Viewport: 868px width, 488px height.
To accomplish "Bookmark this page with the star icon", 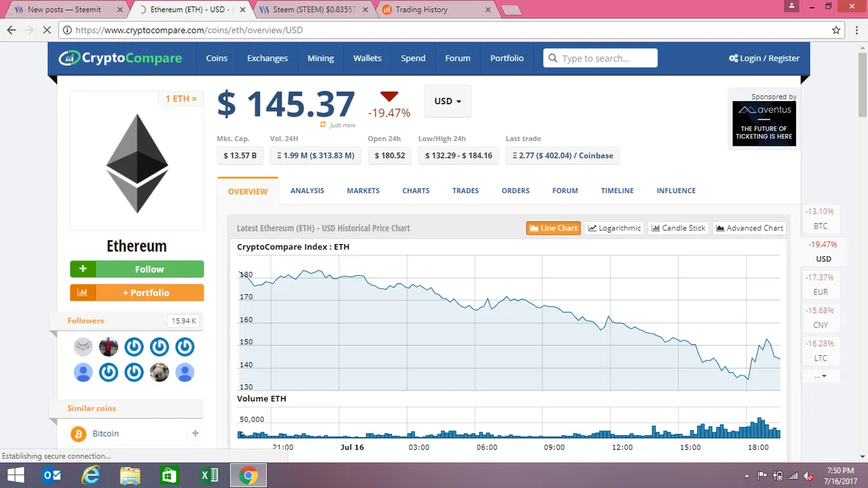I will [836, 30].
